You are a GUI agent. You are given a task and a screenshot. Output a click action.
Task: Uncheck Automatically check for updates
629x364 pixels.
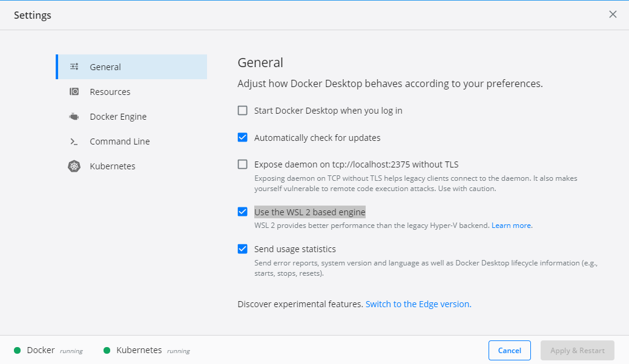pos(243,137)
